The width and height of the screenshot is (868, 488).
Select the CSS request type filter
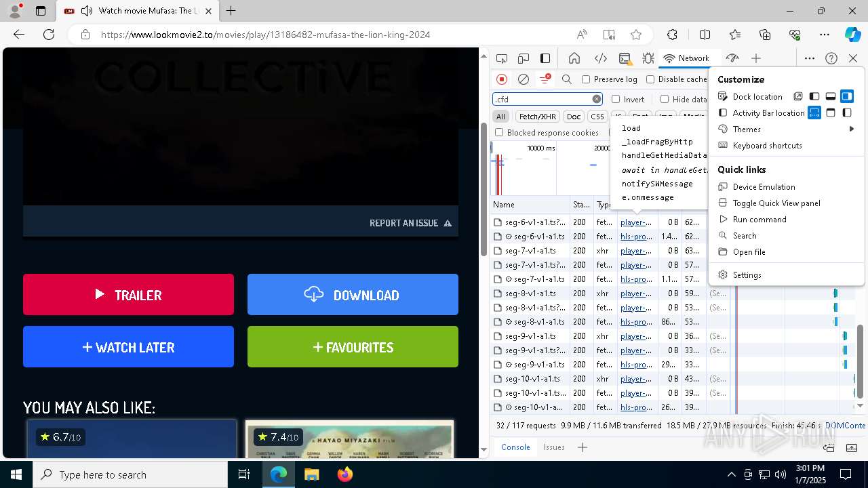tap(597, 117)
